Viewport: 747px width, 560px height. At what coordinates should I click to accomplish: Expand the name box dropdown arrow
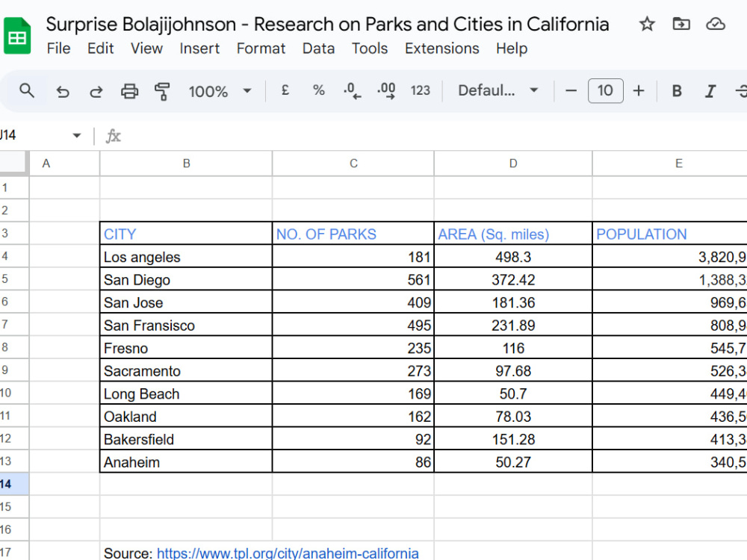click(x=76, y=136)
